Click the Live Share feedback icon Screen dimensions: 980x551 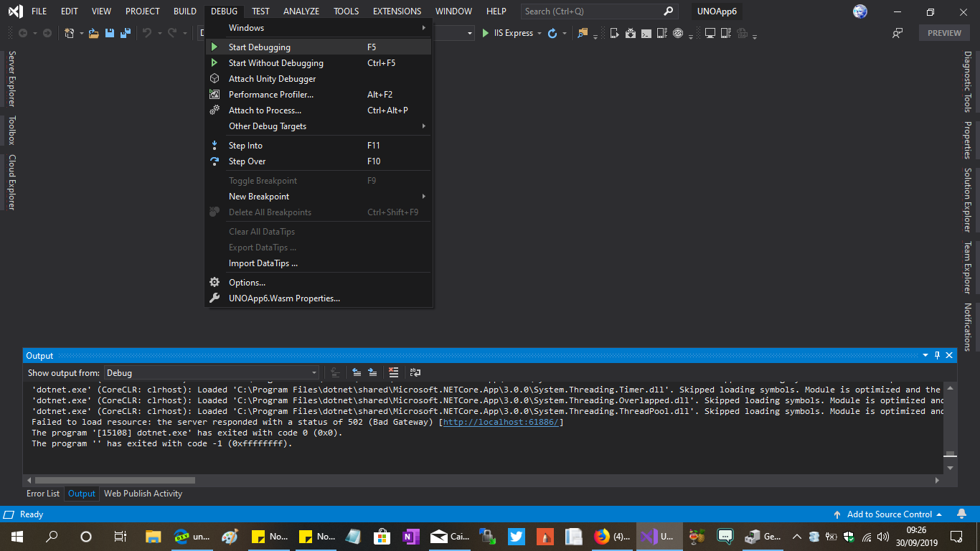[x=897, y=33]
